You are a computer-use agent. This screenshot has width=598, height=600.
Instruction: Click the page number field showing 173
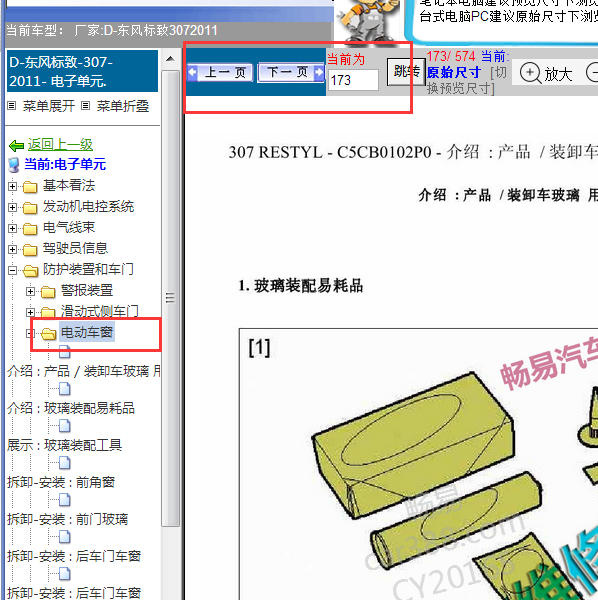click(353, 80)
